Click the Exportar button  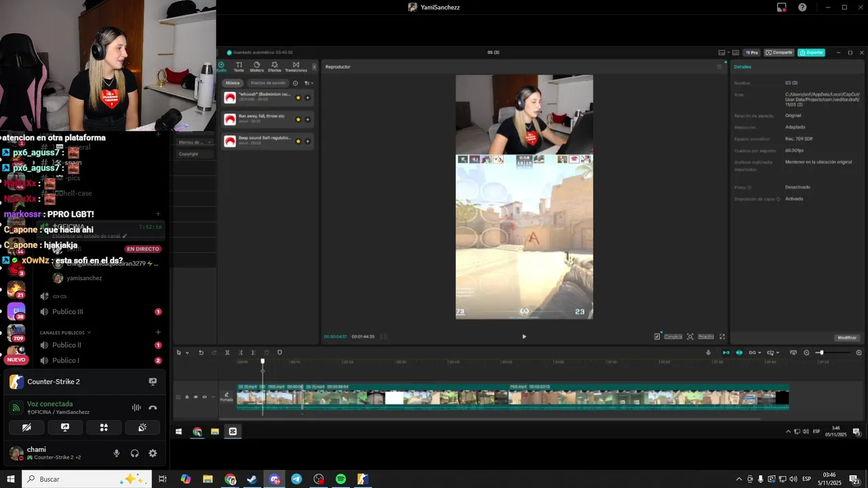(x=811, y=52)
